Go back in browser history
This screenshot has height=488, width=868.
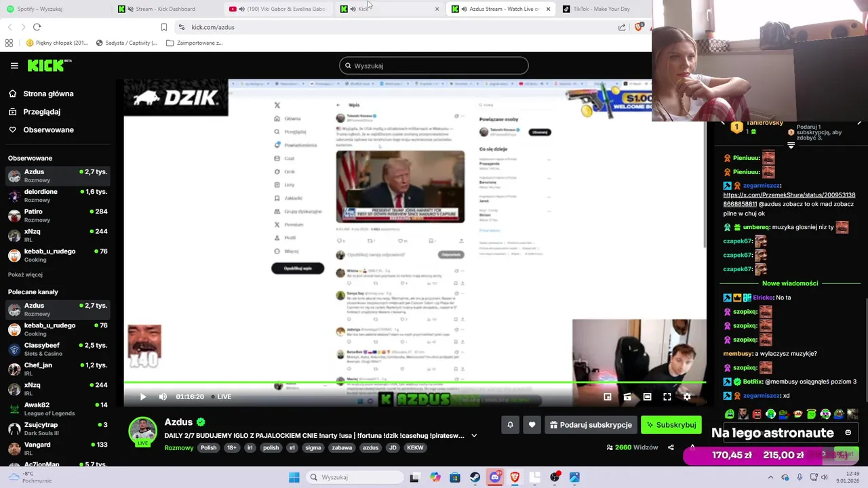click(x=9, y=27)
